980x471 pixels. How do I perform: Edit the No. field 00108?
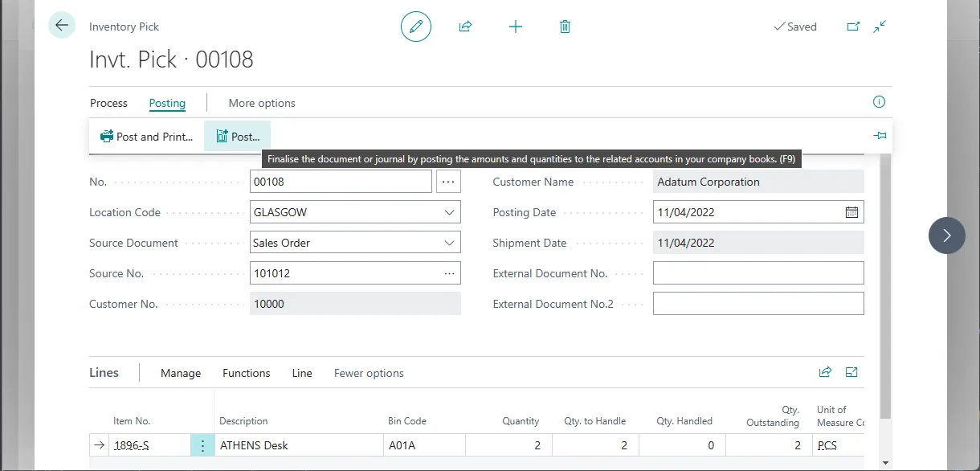click(341, 182)
